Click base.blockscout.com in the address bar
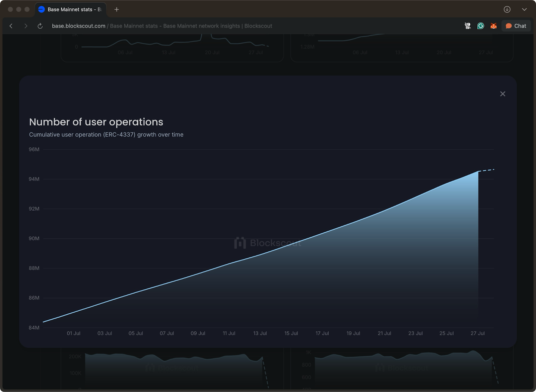Screen dimensions: 536x392 coord(78,26)
